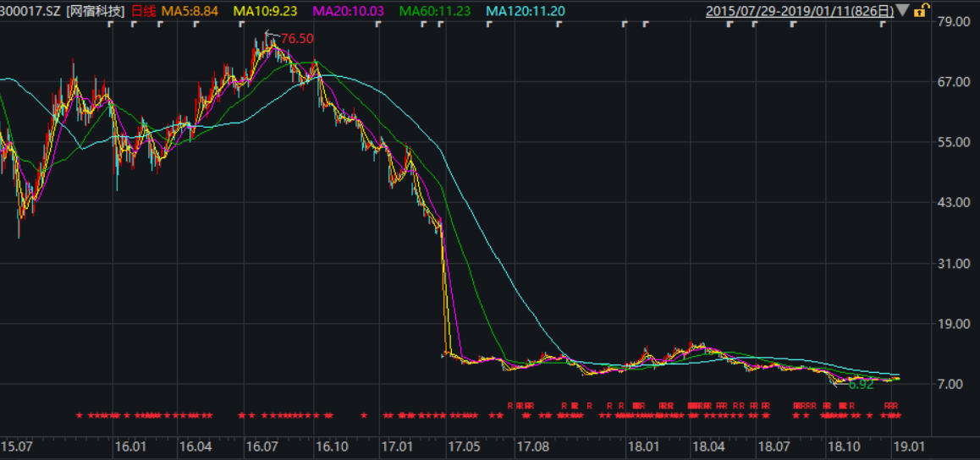Click the first red R marker near 17.08
The height and width of the screenshot is (460, 980).
pos(510,406)
